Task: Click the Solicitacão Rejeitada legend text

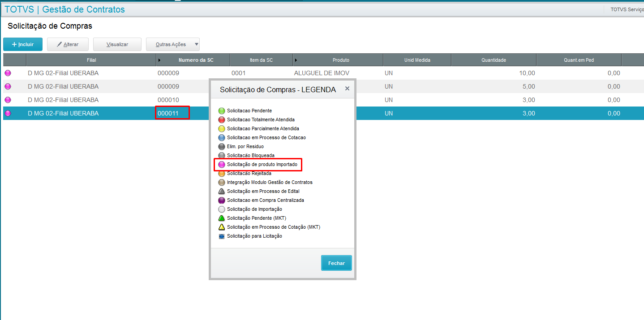Action: [249, 173]
